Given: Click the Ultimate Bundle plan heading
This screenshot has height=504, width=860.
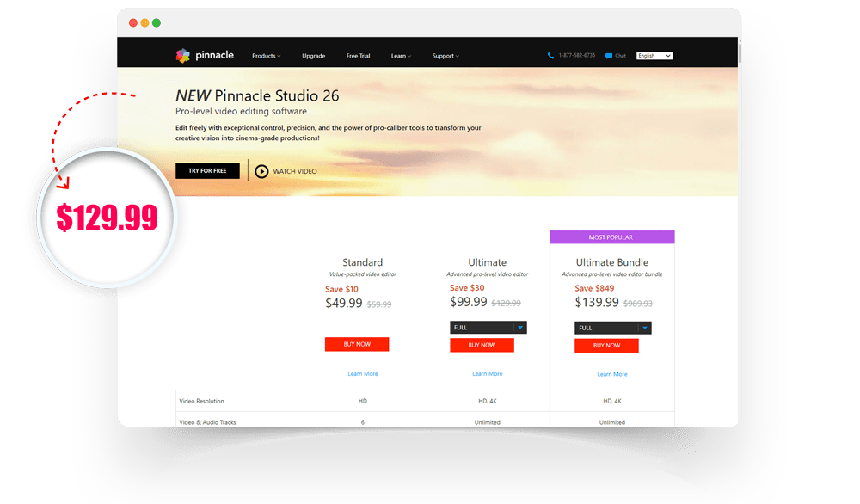Looking at the screenshot, I should pos(612,262).
